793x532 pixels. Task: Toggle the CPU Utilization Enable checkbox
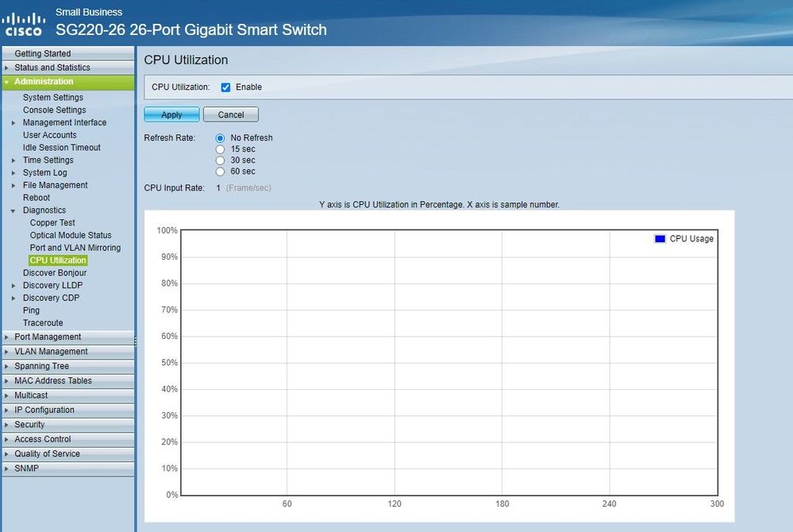(x=225, y=87)
